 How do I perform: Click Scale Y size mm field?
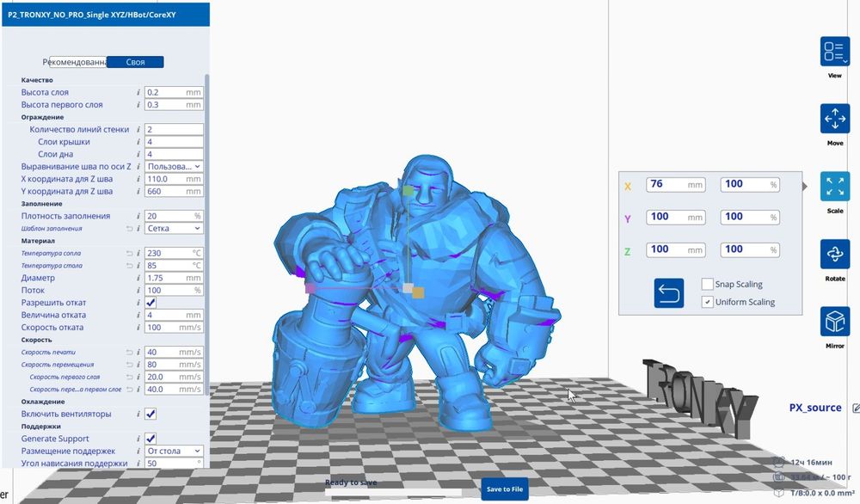(x=676, y=217)
